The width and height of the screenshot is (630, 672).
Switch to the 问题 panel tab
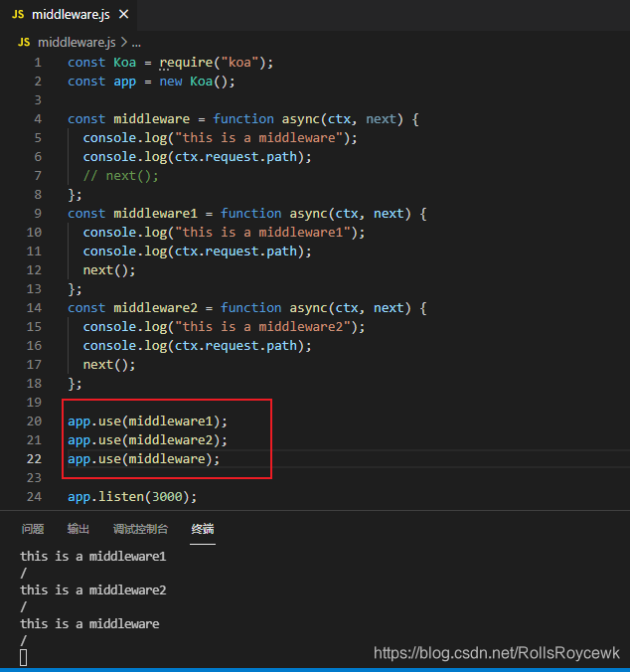pyautogui.click(x=33, y=529)
